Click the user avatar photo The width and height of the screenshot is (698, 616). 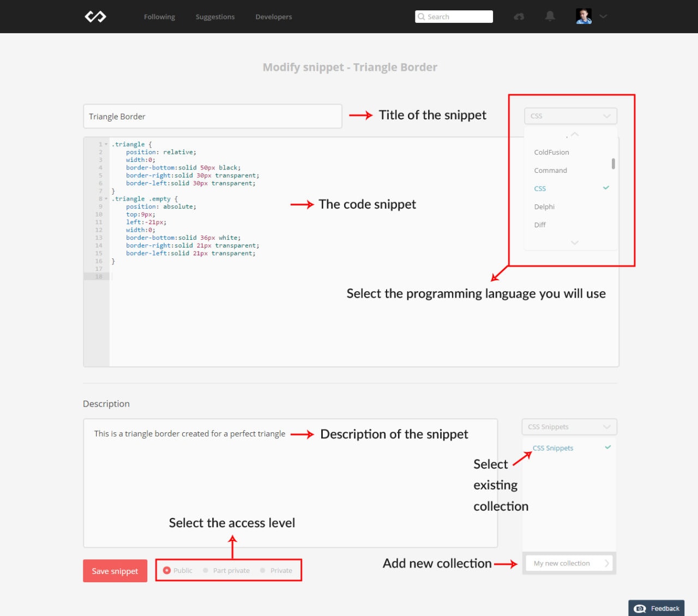583,15
